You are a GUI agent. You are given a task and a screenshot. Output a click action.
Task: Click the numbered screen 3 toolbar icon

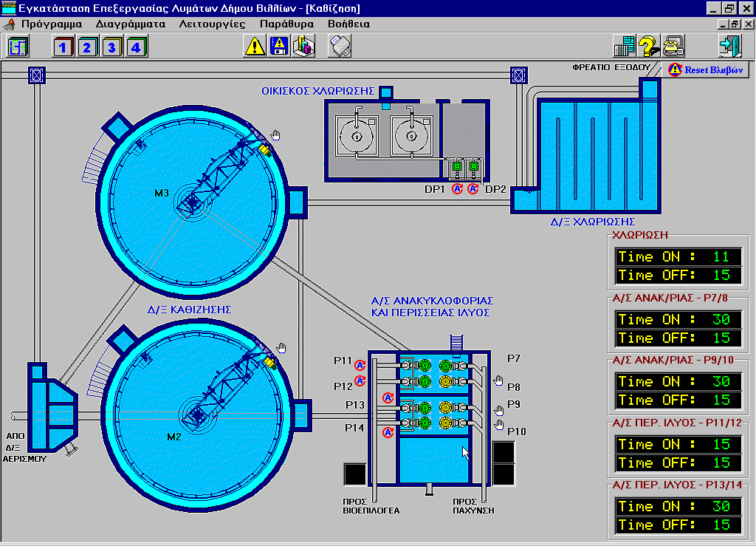[112, 47]
